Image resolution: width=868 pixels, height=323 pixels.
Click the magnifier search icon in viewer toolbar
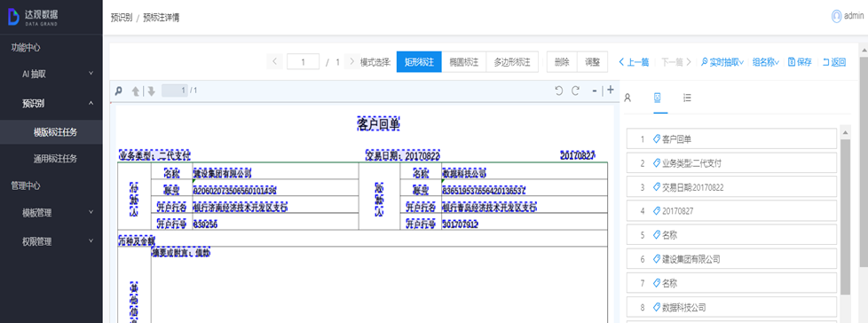click(118, 91)
